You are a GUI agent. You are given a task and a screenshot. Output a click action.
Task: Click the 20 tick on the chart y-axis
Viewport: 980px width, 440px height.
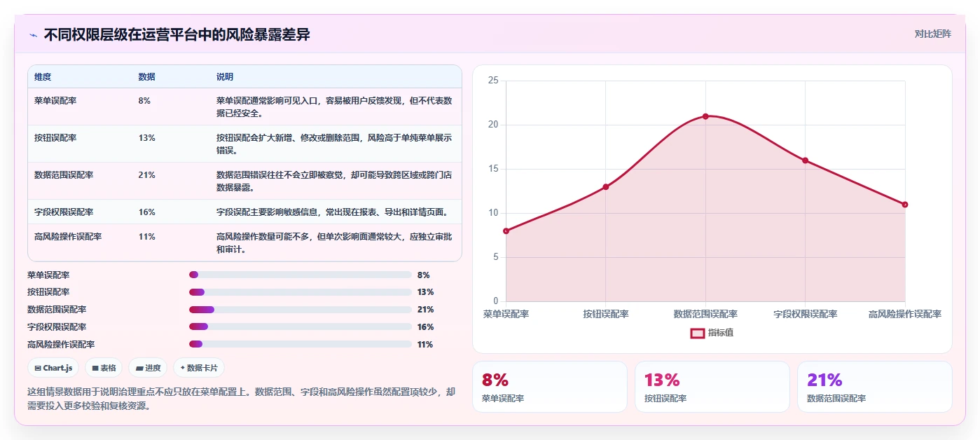pyautogui.click(x=493, y=125)
